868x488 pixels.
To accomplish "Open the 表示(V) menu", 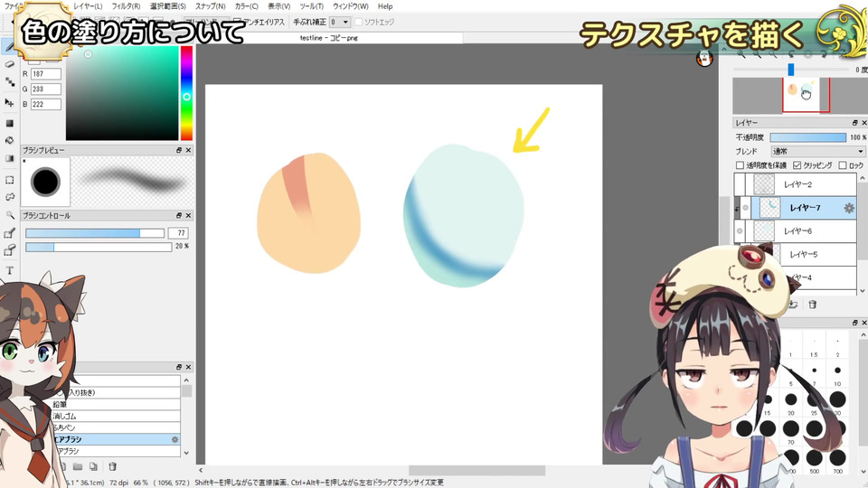I will click(x=279, y=6).
